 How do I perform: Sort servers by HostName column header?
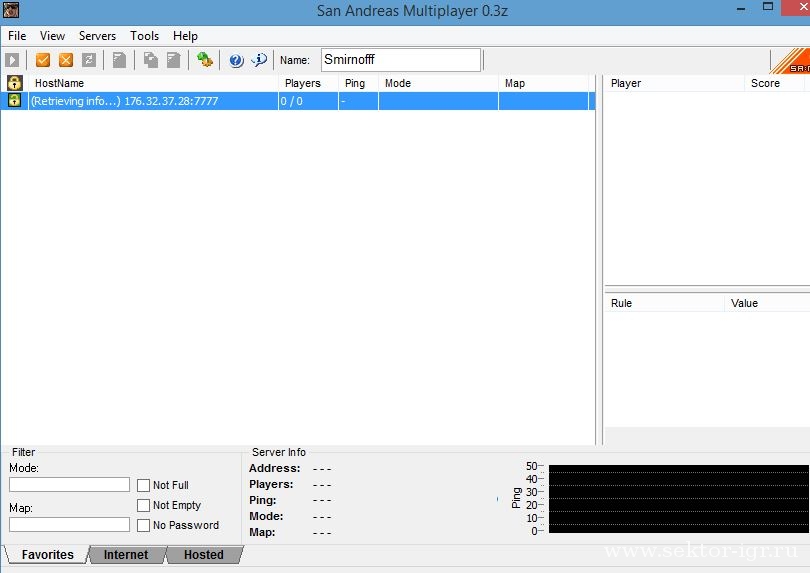click(153, 83)
